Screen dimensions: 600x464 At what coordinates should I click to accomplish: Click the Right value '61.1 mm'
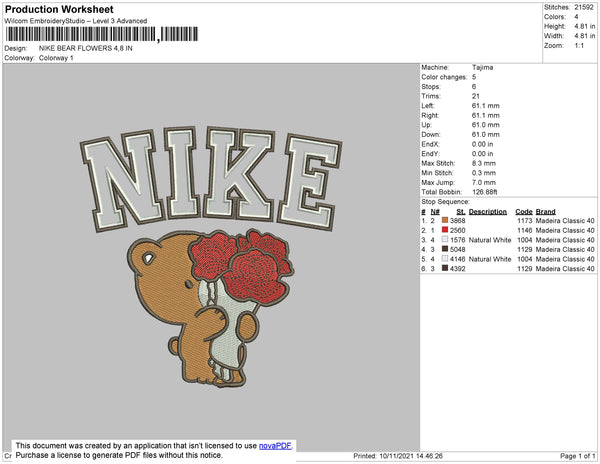(486, 115)
